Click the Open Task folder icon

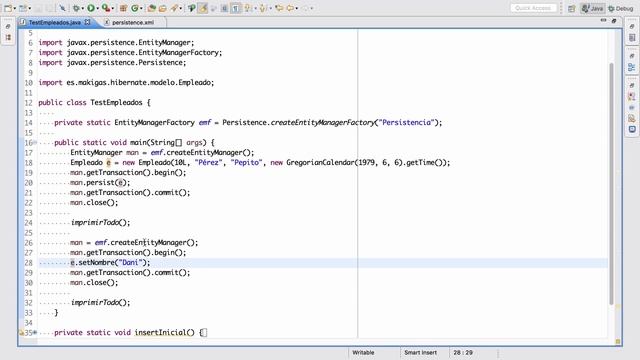pyautogui.click(x=163, y=8)
